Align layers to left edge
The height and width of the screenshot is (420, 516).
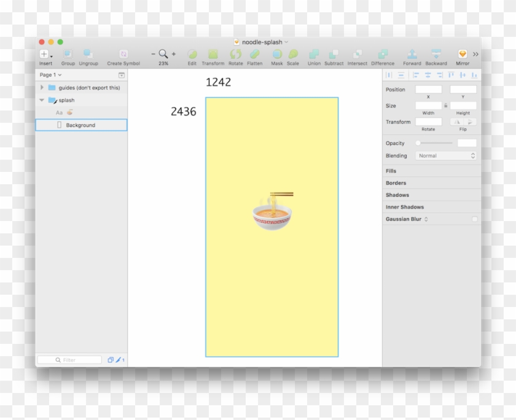[x=416, y=76]
